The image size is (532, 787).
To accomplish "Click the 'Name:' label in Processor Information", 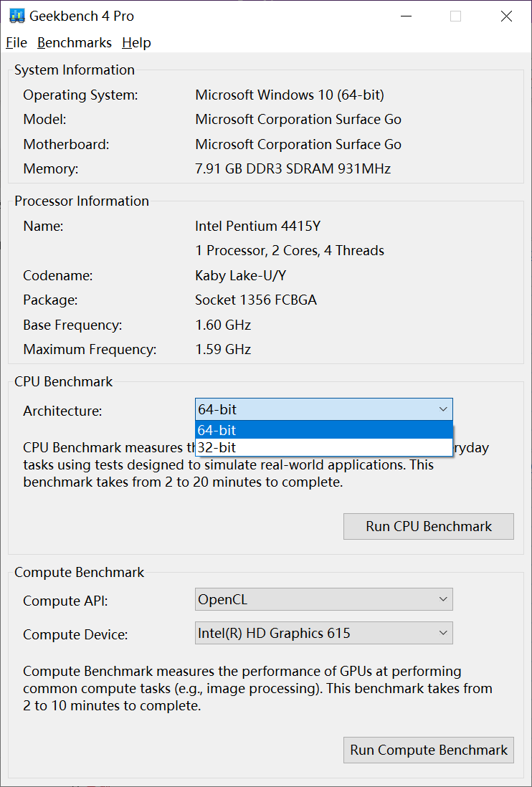I will 43,226.
